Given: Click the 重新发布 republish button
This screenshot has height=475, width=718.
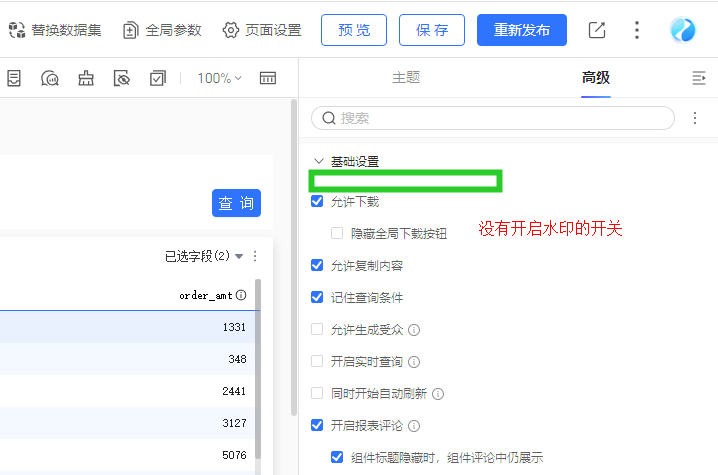Looking at the screenshot, I should click(522, 30).
